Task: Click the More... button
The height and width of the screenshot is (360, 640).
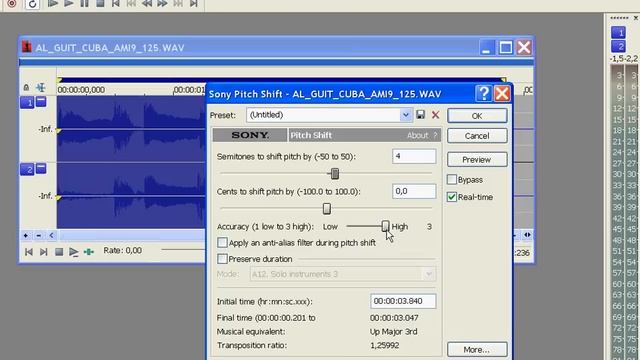Action: tap(477, 350)
